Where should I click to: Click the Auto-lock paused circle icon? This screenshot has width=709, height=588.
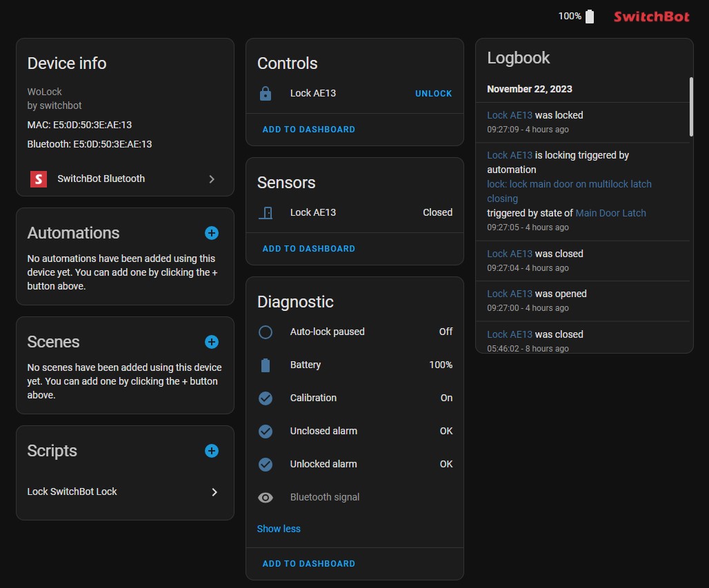(266, 332)
